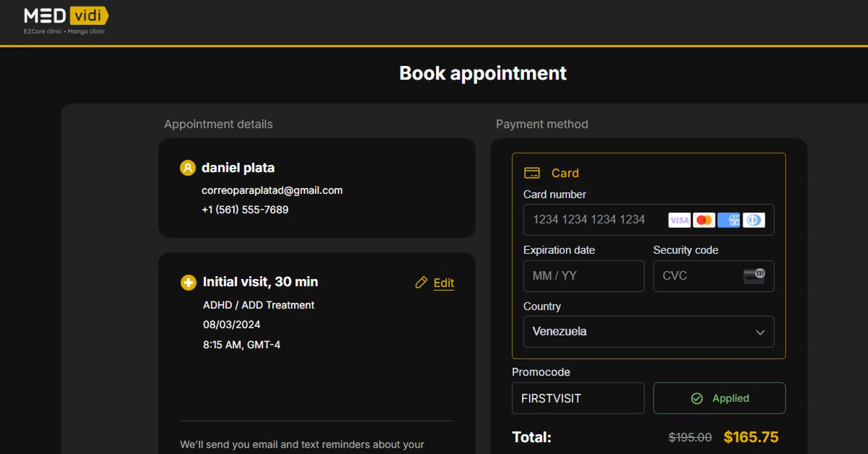Screen dimensions: 868x454
Task: Click the Total: label
Action: 532,437
